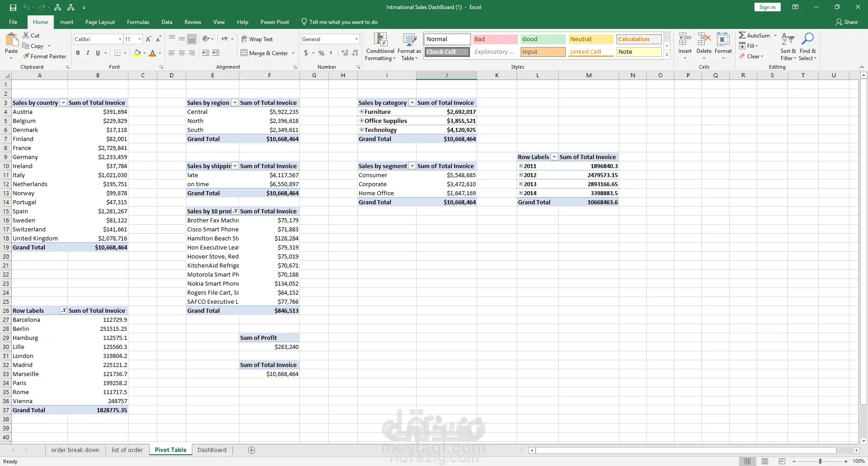Click the Decrease Decimal icon
Screen dimensions: 868x466
(355, 53)
